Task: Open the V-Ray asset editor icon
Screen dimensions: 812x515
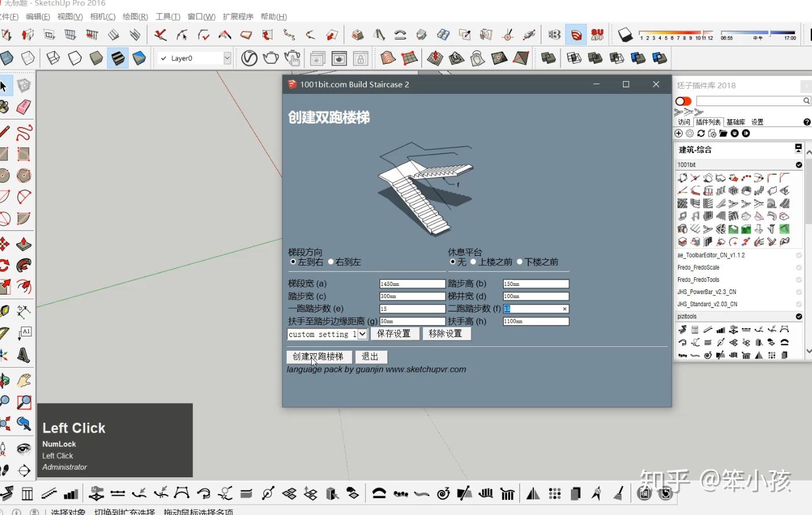Action: [x=249, y=58]
